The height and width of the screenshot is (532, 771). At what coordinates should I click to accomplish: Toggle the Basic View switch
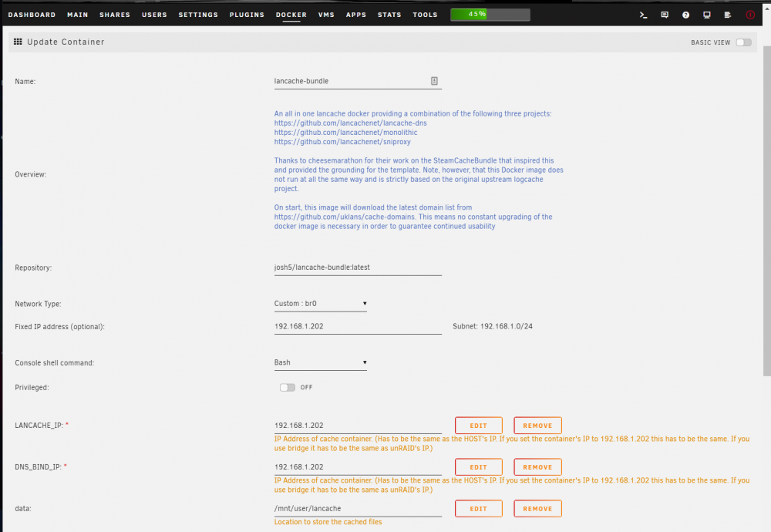pyautogui.click(x=743, y=42)
